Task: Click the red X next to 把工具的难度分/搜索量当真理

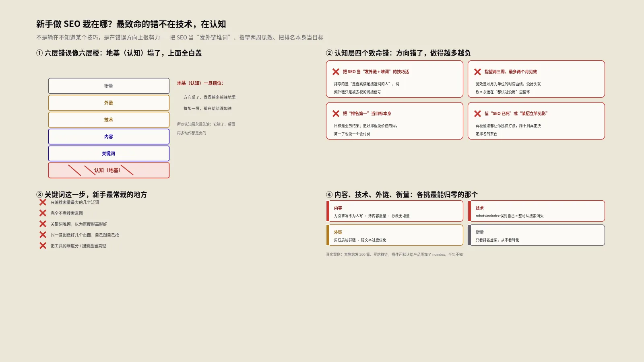Action: (43, 246)
